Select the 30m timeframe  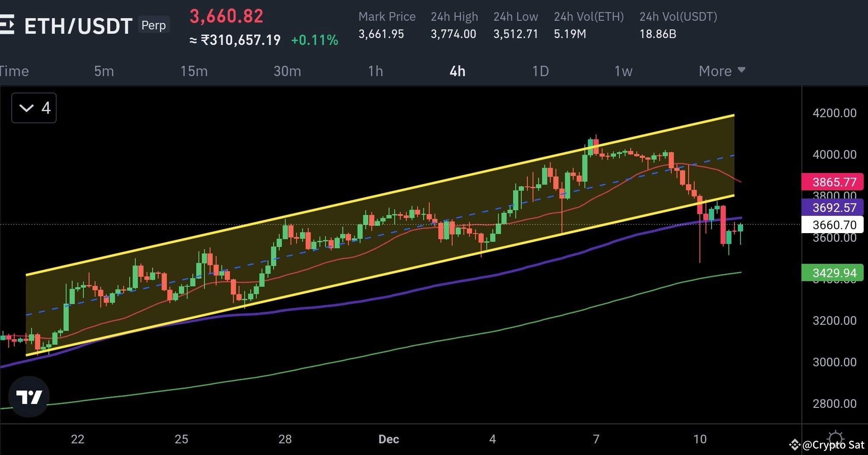287,71
